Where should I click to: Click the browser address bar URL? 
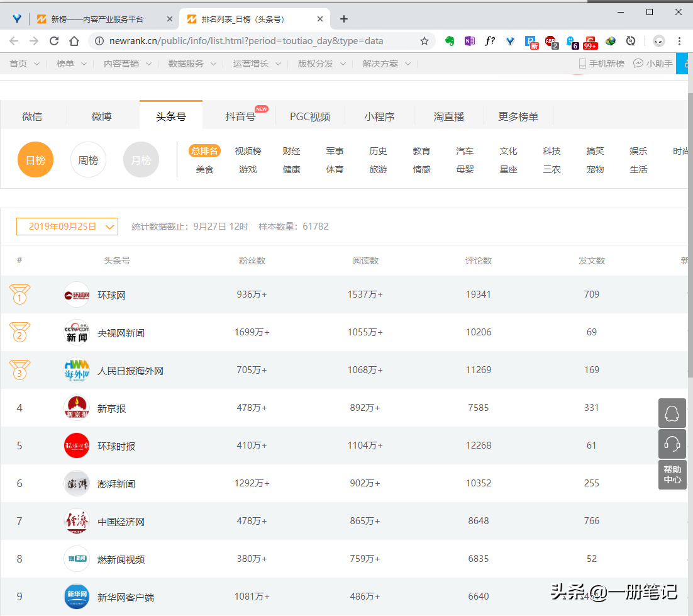click(x=245, y=41)
